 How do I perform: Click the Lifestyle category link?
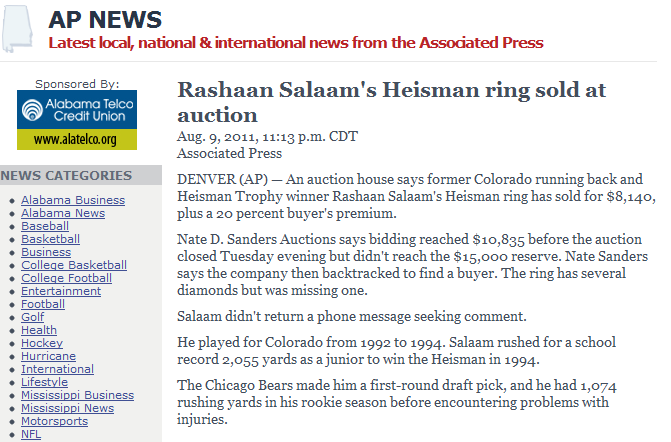coord(45,382)
